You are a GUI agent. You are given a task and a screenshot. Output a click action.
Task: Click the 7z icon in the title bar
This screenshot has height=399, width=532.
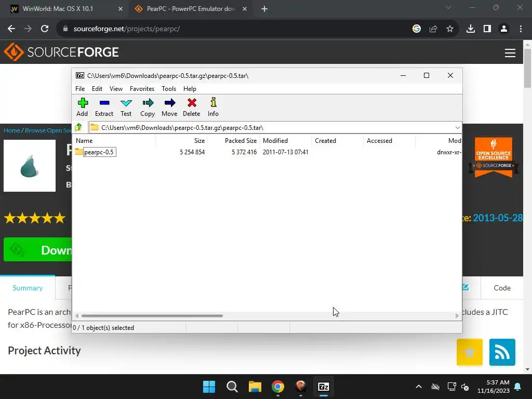tap(79, 75)
